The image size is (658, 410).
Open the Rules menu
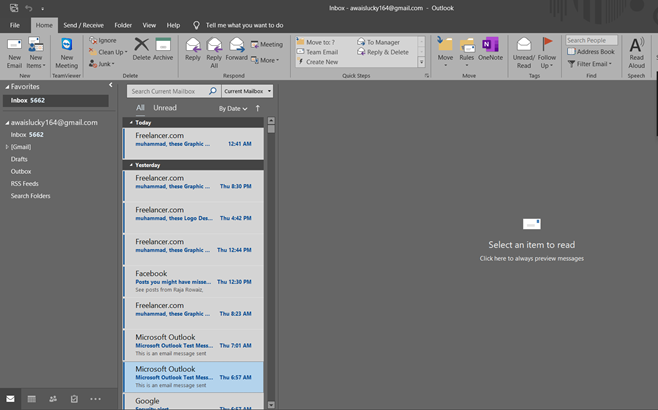467,53
